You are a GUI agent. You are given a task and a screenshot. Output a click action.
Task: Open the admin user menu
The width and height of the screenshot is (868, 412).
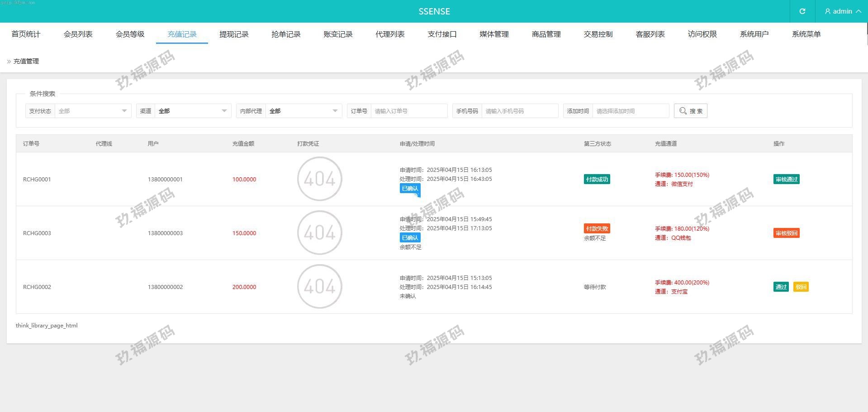[842, 11]
